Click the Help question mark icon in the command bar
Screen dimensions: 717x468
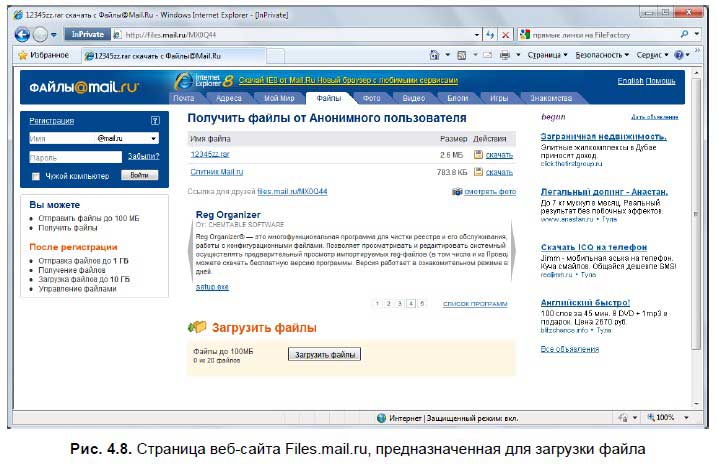coord(679,55)
